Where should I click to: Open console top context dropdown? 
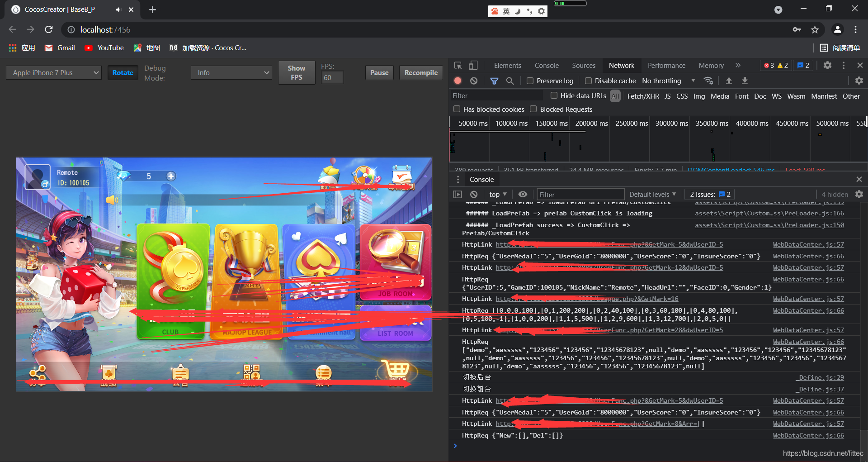(x=498, y=194)
